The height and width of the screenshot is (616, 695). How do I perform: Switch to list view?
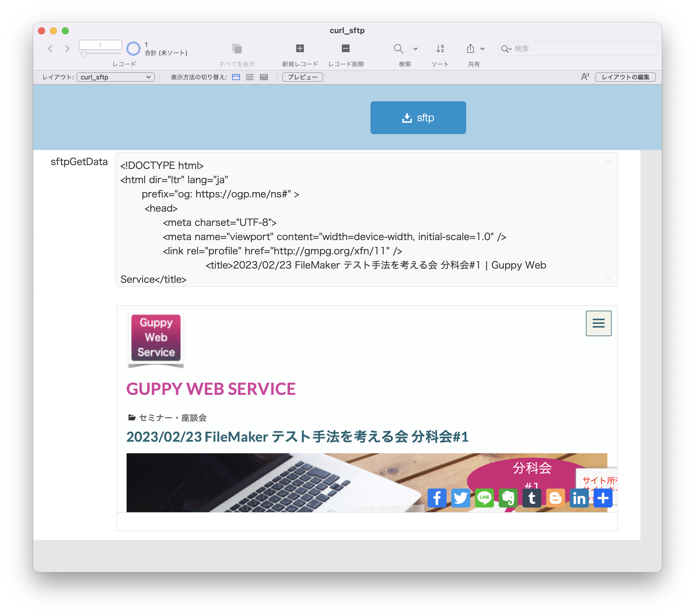(250, 77)
